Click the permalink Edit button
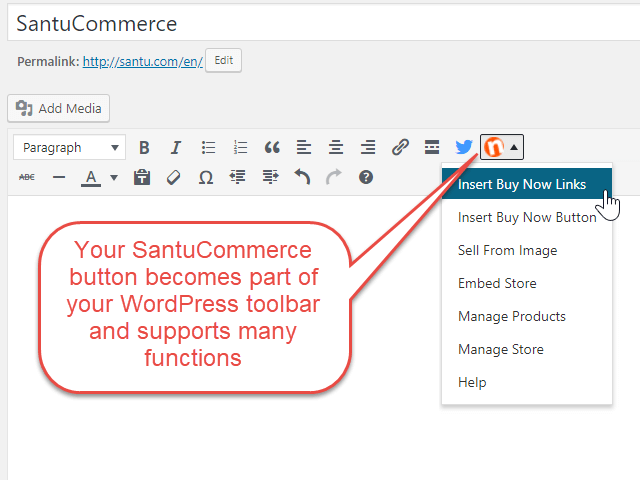 224,60
